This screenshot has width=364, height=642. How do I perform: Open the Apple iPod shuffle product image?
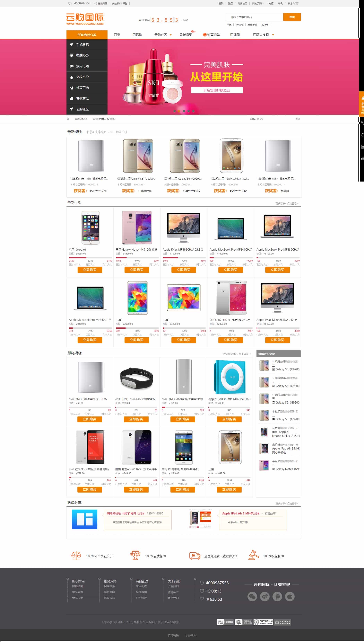click(229, 377)
